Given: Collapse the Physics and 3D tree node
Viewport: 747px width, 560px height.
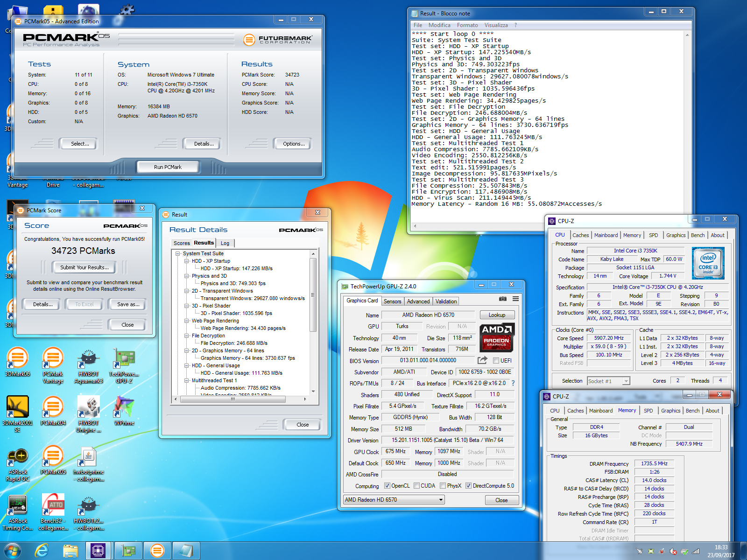Looking at the screenshot, I should [x=186, y=276].
